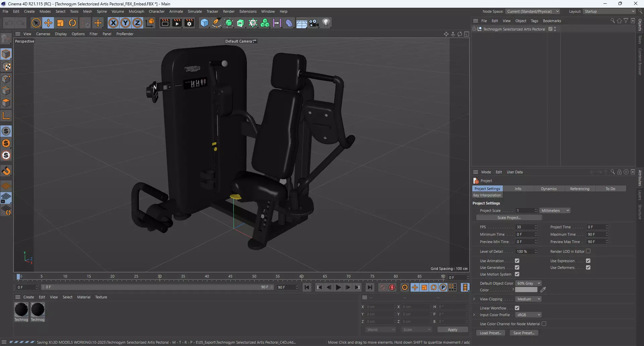The height and width of the screenshot is (346, 644).
Task: Open the viewport Cameras menu
Action: tap(43, 34)
